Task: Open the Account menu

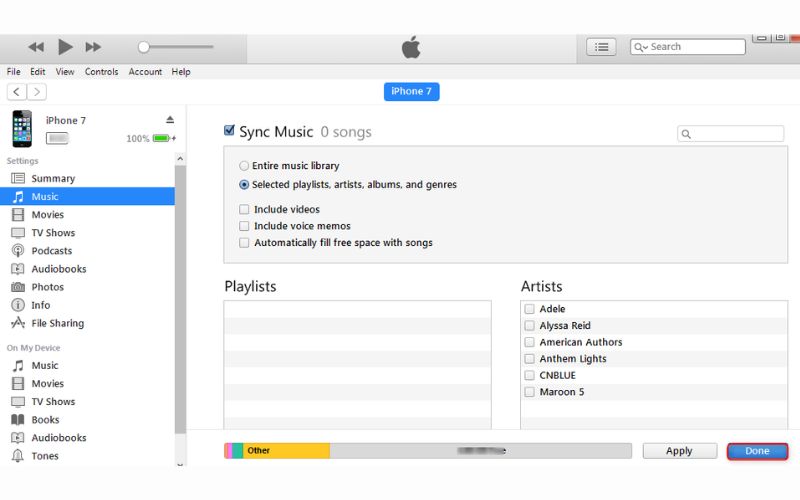Action: (x=145, y=71)
